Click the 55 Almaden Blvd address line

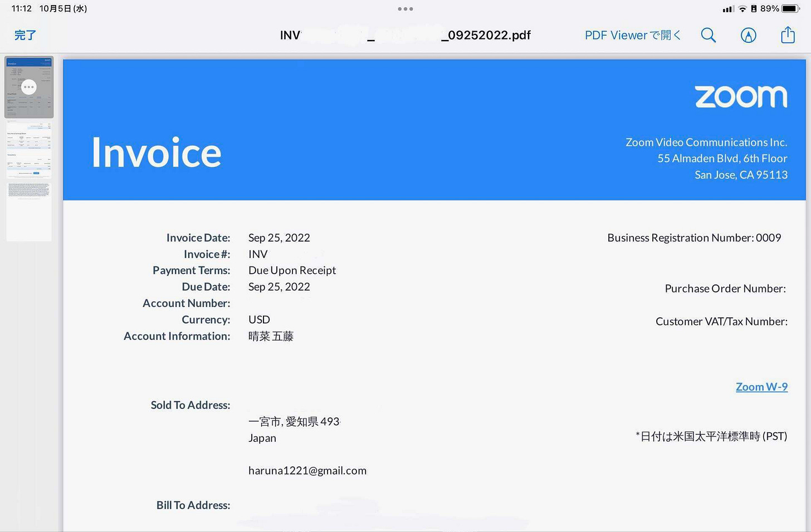pyautogui.click(x=722, y=159)
